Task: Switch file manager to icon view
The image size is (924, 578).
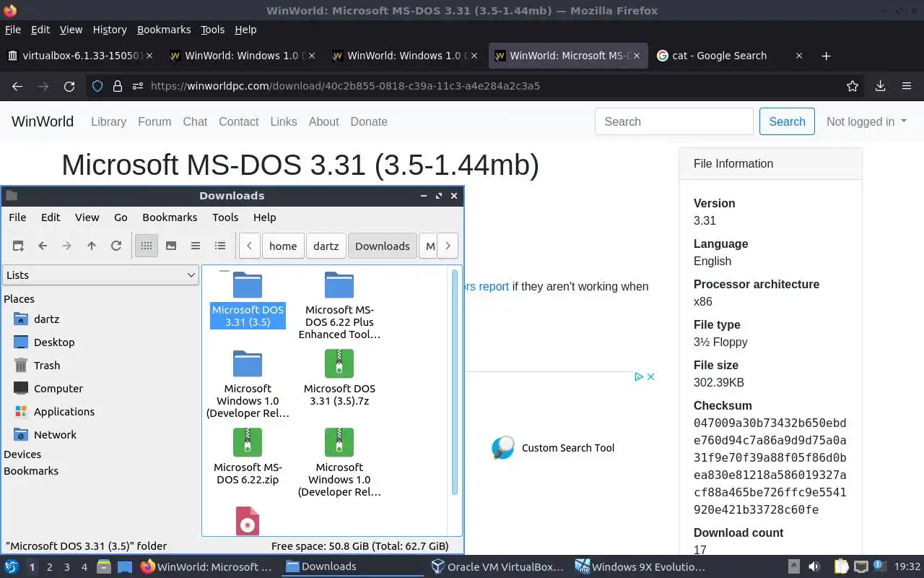Action: coord(147,246)
